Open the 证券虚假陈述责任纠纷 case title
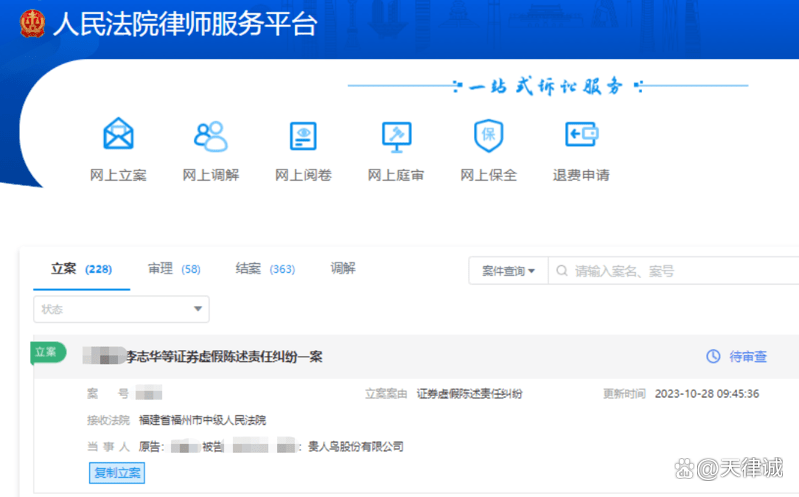Image resolution: width=799 pixels, height=497 pixels. click(224, 357)
